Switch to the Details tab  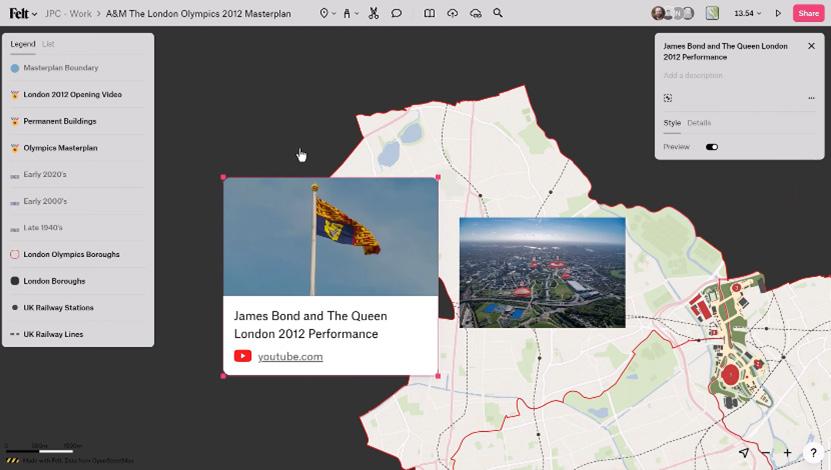(x=699, y=123)
